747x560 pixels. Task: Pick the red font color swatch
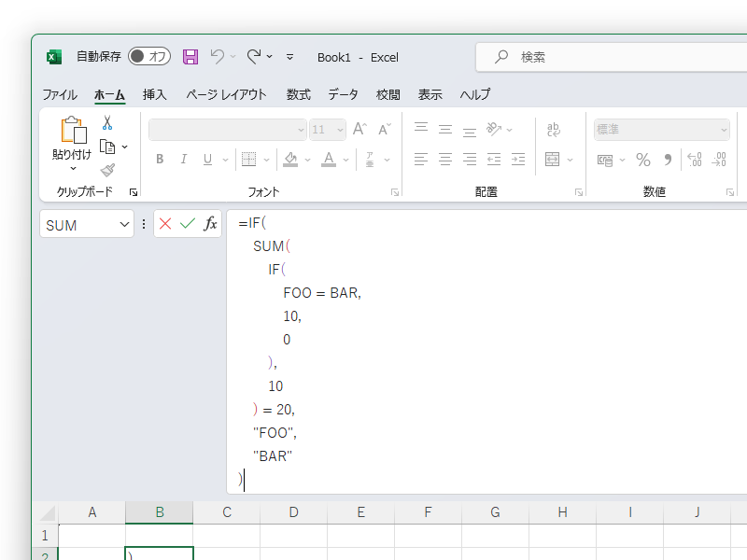pos(329,164)
